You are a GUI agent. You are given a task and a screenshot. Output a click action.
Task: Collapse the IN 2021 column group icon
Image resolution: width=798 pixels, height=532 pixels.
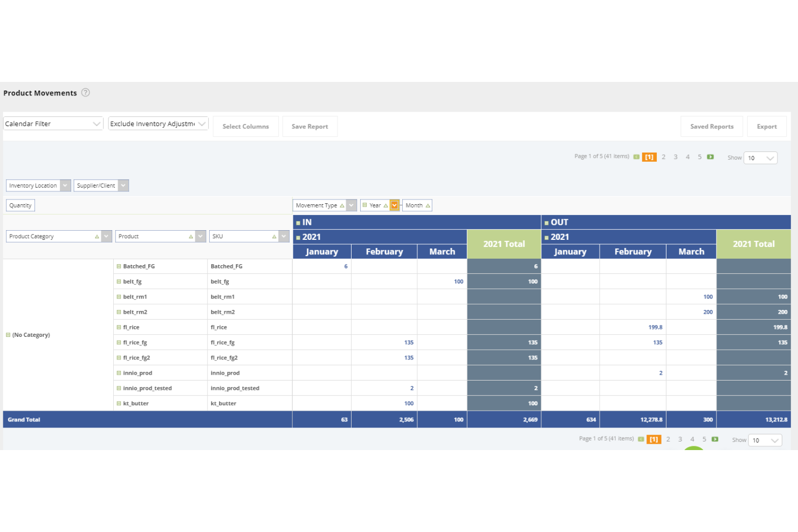299,237
